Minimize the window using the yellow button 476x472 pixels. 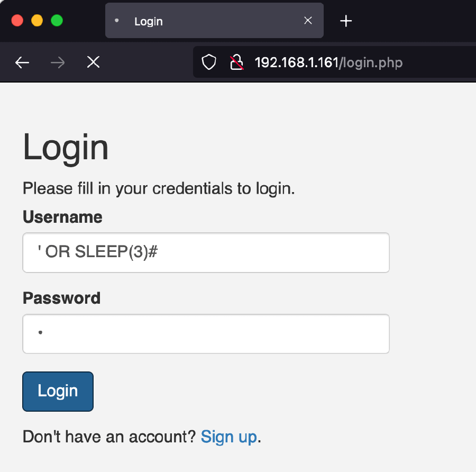(x=37, y=21)
